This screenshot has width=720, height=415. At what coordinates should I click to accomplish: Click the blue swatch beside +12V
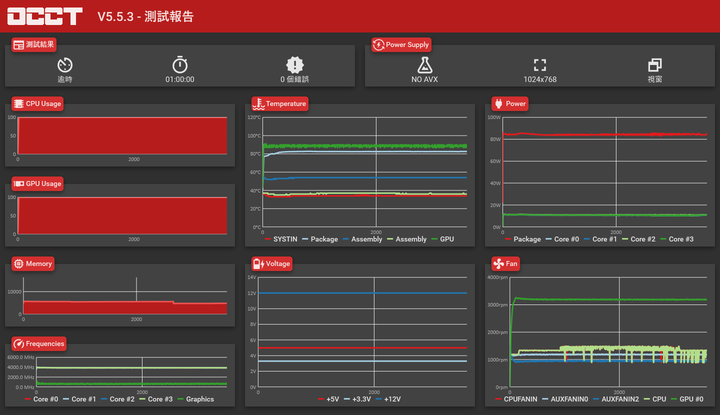coord(378,399)
